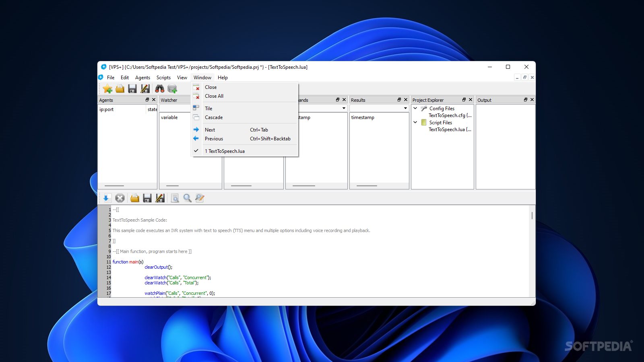Select the Config Files folder label

[x=442, y=109]
